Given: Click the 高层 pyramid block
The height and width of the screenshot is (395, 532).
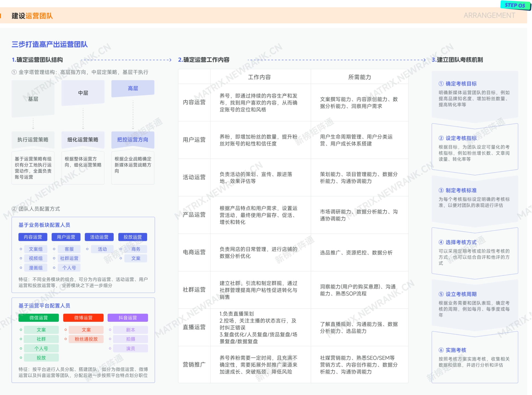Looking at the screenshot, I should (133, 88).
